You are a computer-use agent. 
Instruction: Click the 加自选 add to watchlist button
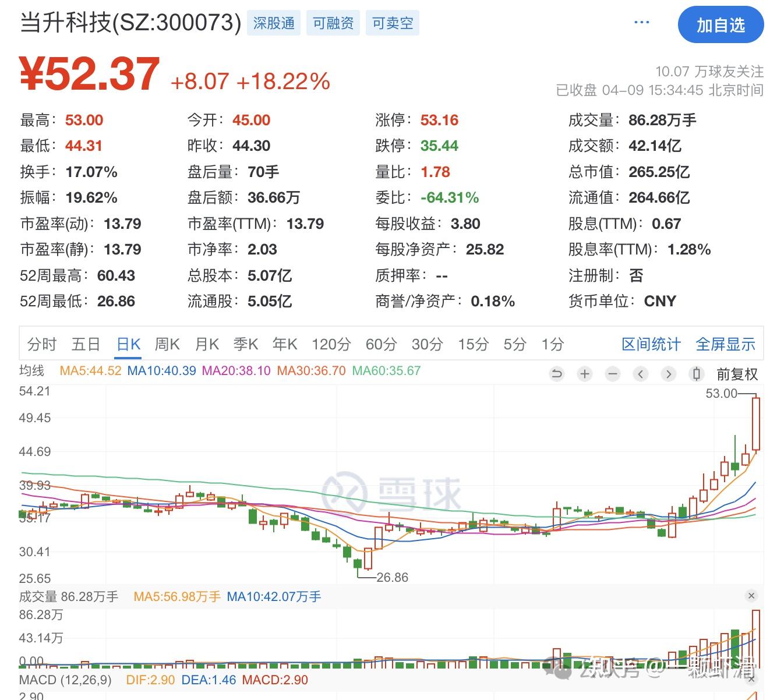point(721,25)
